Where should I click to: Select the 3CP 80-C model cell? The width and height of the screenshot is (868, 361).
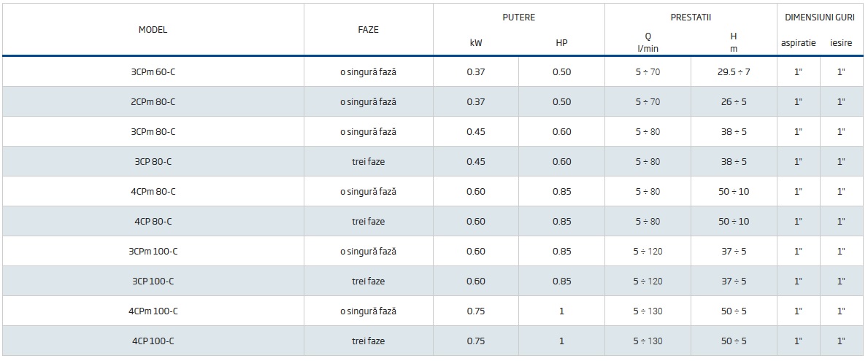click(153, 162)
